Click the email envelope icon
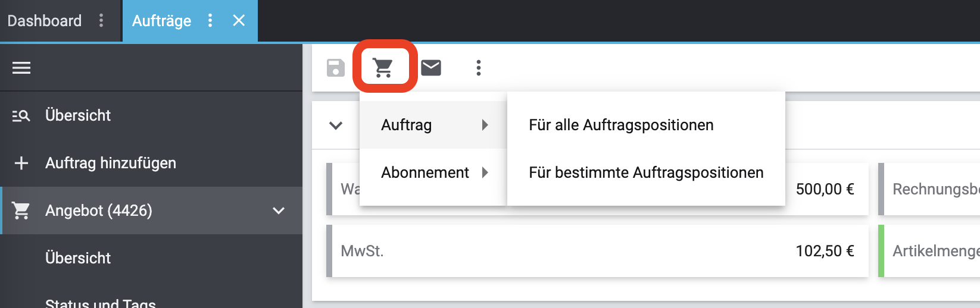980x308 pixels. 431,68
